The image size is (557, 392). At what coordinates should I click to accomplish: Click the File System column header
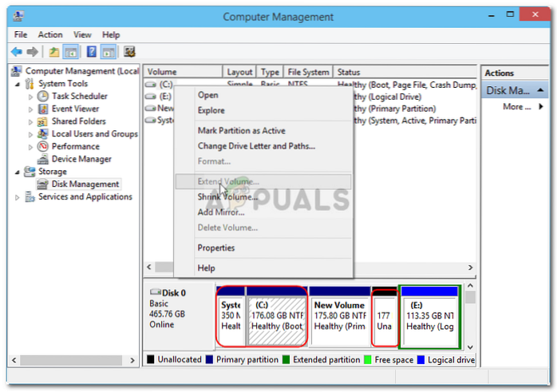307,72
